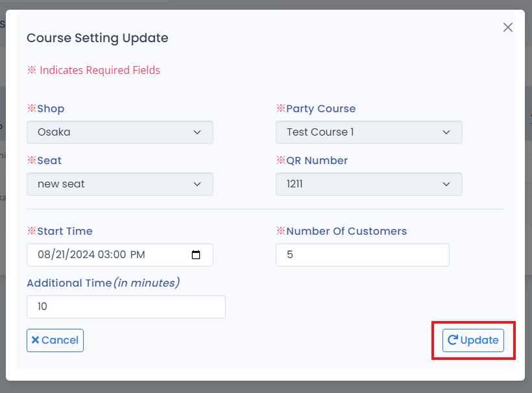Focus the Number Of Customers input field

362,255
